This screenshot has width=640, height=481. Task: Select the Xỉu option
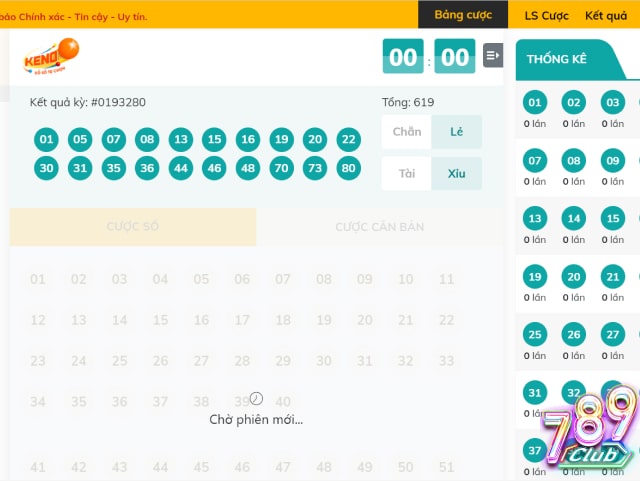point(457,174)
